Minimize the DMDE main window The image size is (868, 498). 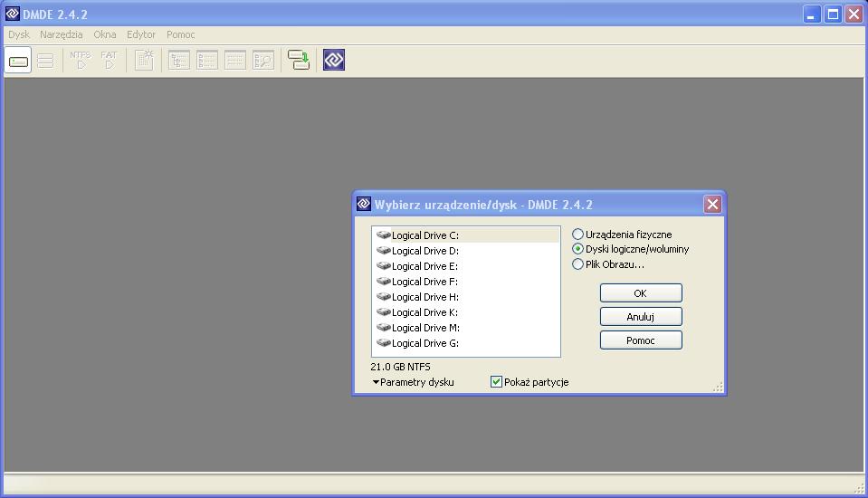point(812,14)
